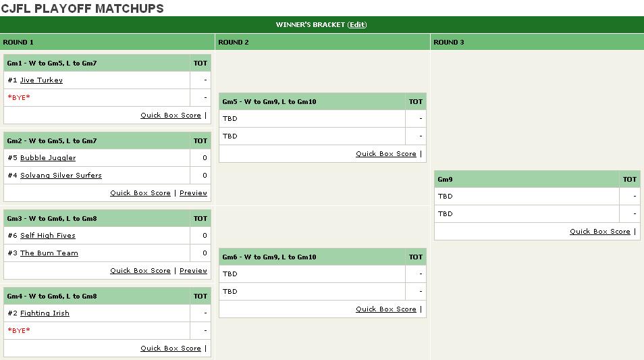
Task: Open Quick Box Score for Gm4
Action: 171,349
